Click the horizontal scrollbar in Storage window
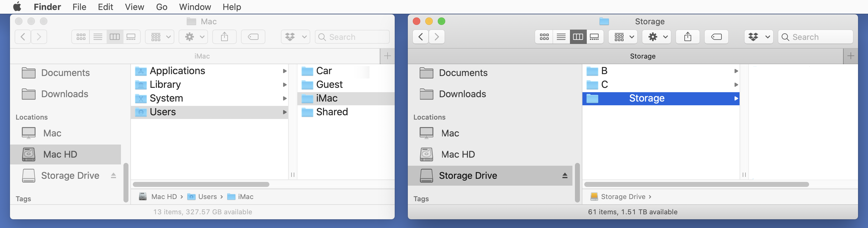This screenshot has width=868, height=228. tap(696, 184)
